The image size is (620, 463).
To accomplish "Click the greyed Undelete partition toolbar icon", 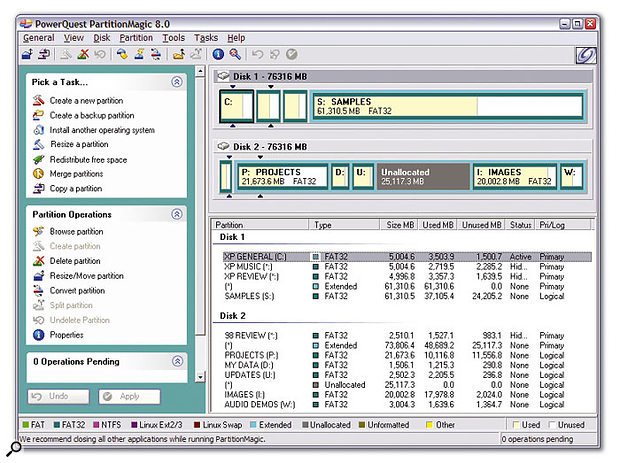I will click(x=100, y=54).
